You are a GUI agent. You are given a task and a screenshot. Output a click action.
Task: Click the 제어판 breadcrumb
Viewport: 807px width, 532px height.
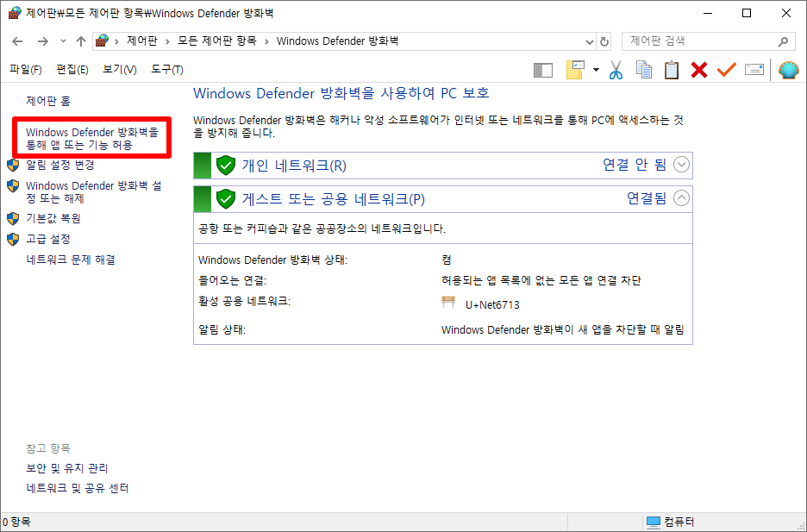click(x=142, y=41)
